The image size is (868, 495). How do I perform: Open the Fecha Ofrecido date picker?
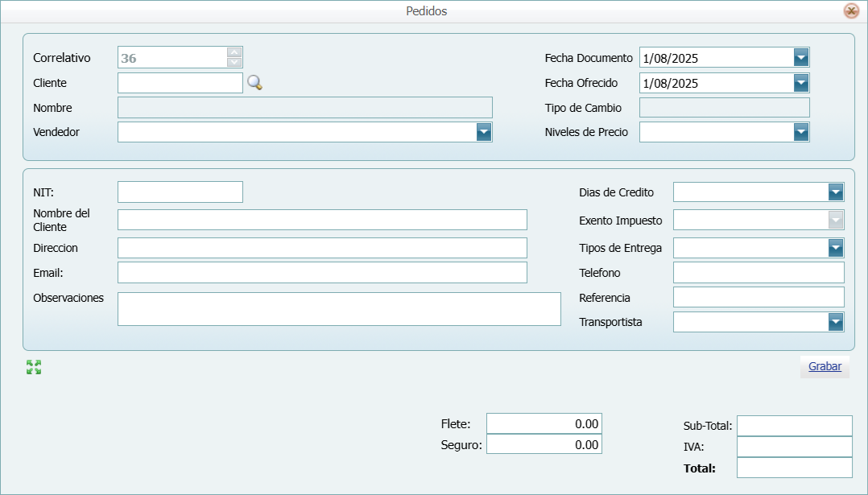point(800,83)
